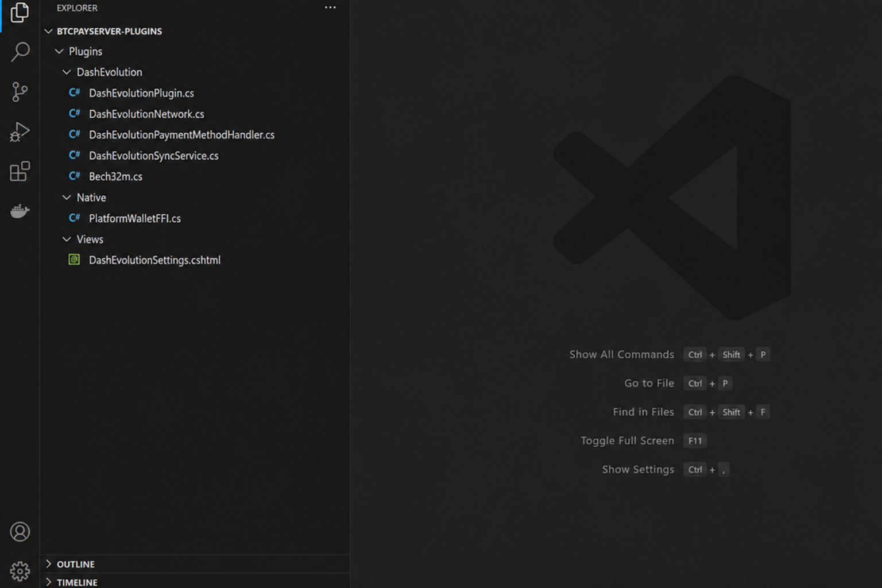Click the C# icon beside Bech32m.cs
882x588 pixels.
pos(75,176)
